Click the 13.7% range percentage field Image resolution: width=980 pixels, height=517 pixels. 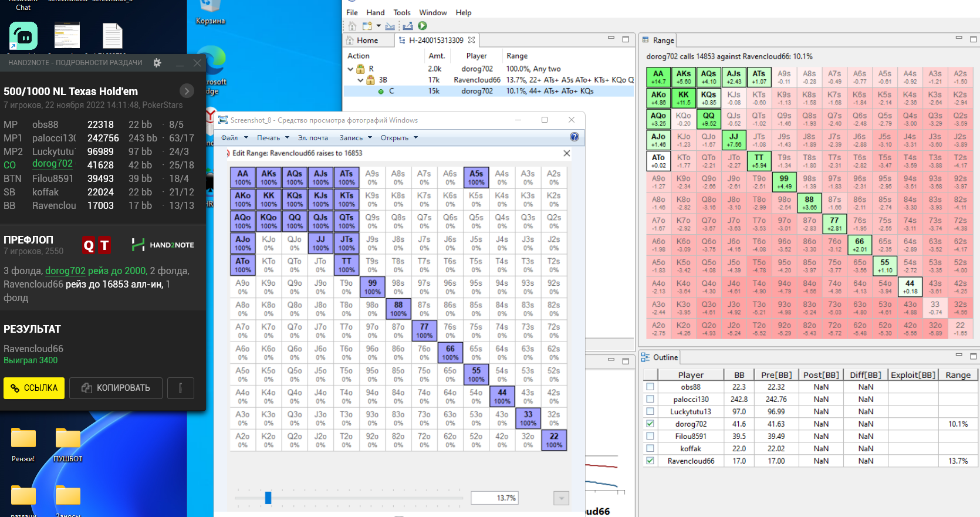(495, 498)
